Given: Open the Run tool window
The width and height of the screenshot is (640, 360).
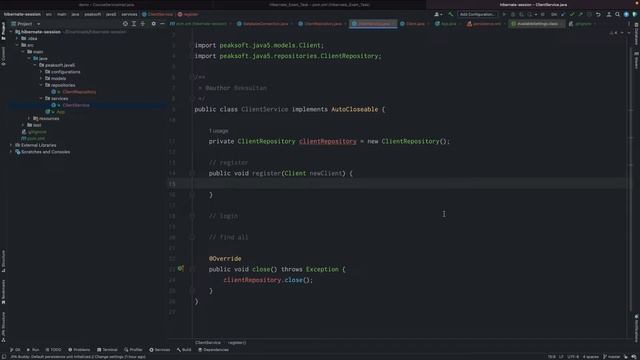Looking at the screenshot, I should (x=33, y=350).
